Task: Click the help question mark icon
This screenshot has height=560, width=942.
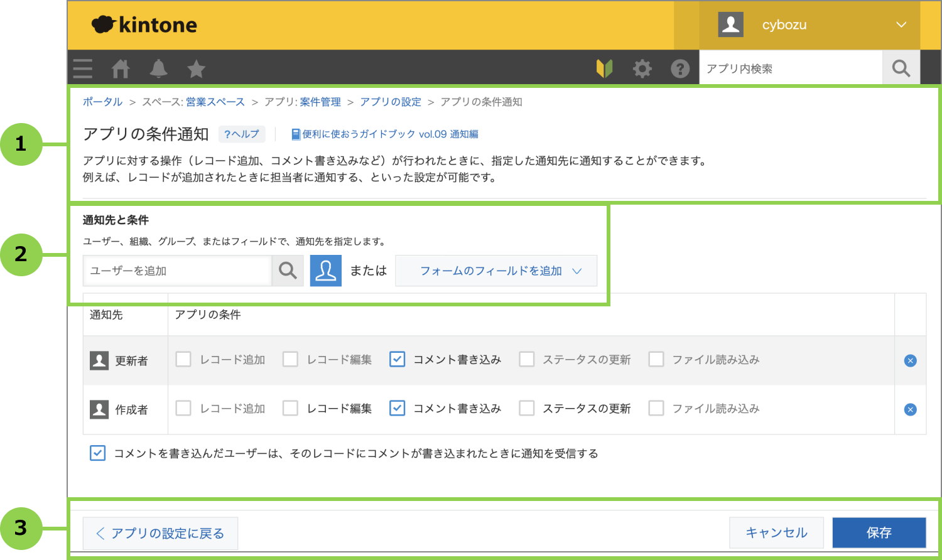Action: [x=681, y=68]
